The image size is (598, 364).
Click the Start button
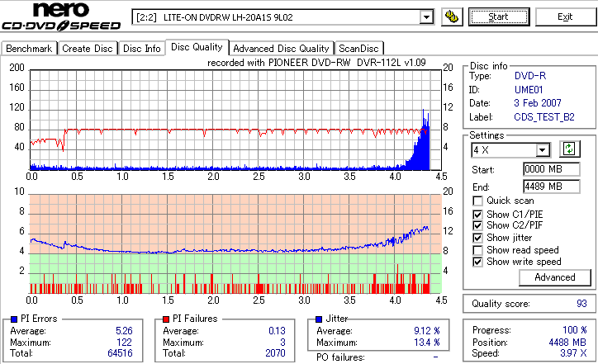(x=499, y=17)
